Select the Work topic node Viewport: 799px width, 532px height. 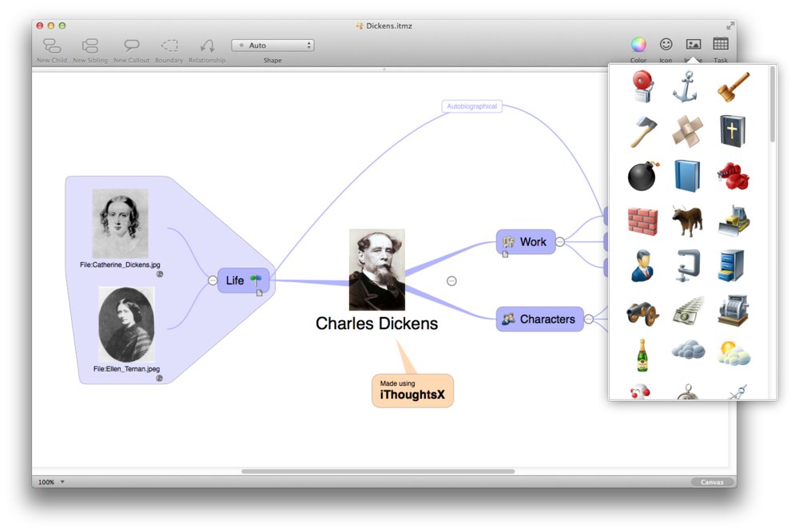click(526, 241)
